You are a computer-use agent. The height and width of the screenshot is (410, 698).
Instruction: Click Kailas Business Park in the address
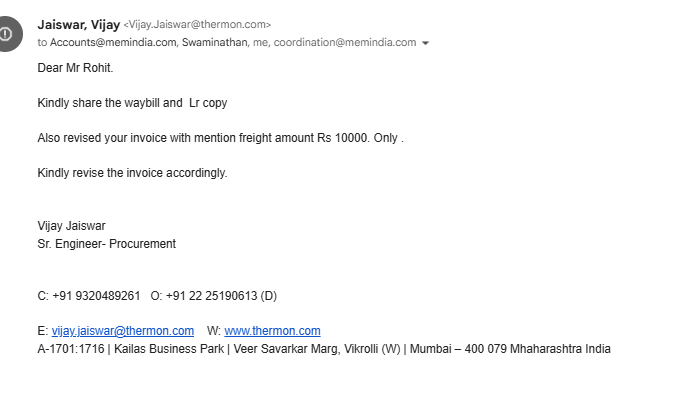click(169, 349)
